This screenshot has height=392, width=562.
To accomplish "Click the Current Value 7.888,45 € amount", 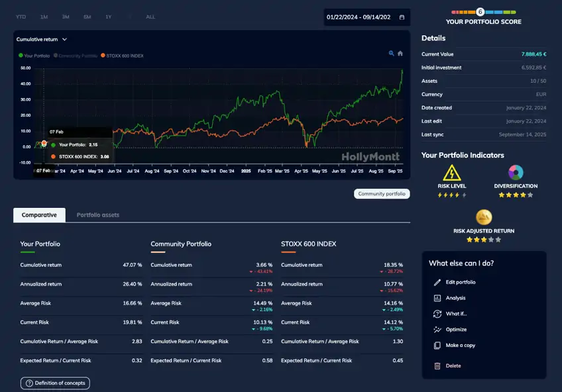I will [x=534, y=54].
